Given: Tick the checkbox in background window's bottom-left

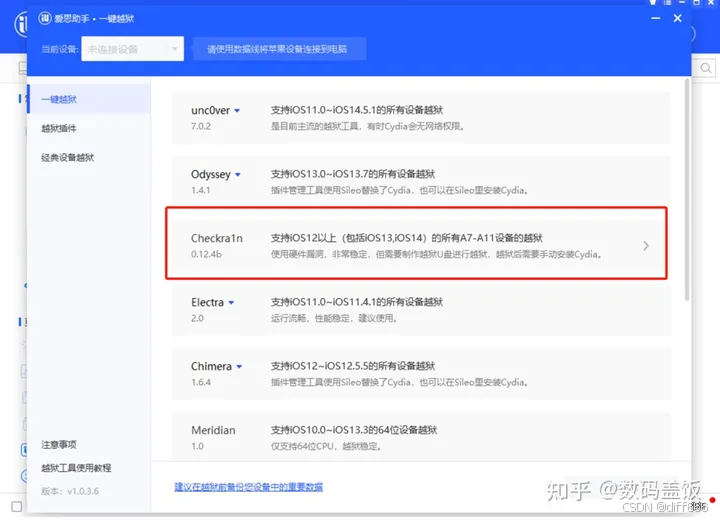Looking at the screenshot, I should click(17, 507).
